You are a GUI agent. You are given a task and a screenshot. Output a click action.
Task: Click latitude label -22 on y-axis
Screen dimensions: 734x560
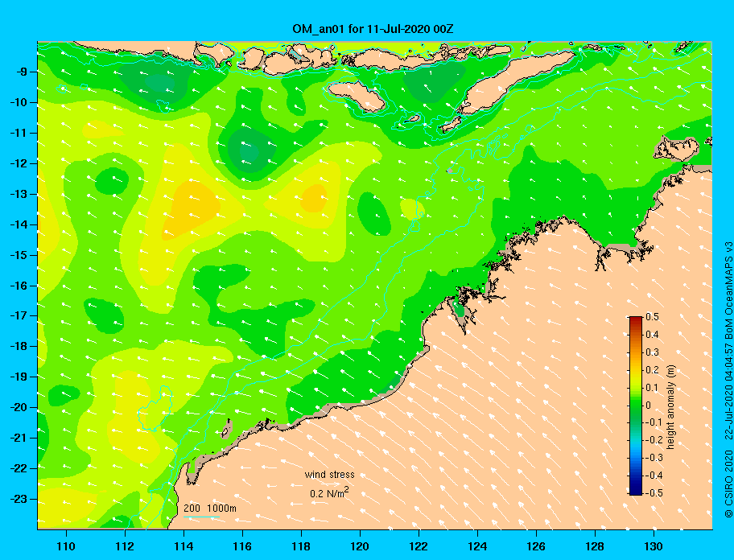click(19, 469)
